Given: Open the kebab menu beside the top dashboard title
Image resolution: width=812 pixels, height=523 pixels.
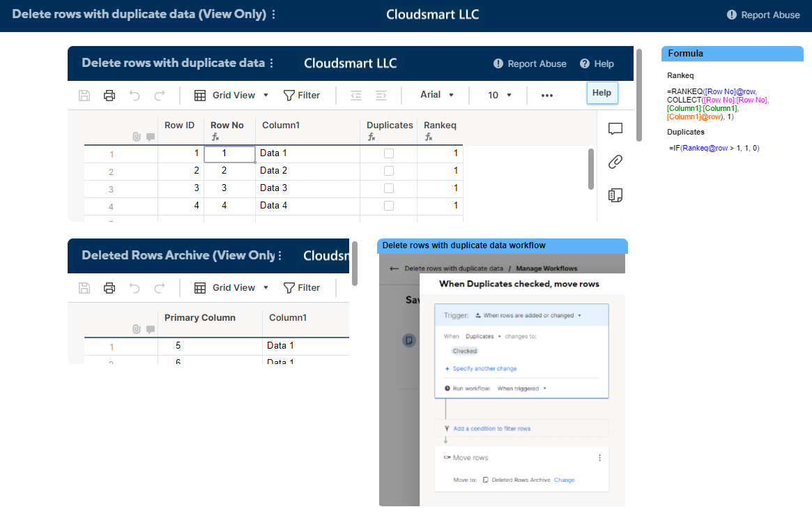Looking at the screenshot, I should pos(273,14).
